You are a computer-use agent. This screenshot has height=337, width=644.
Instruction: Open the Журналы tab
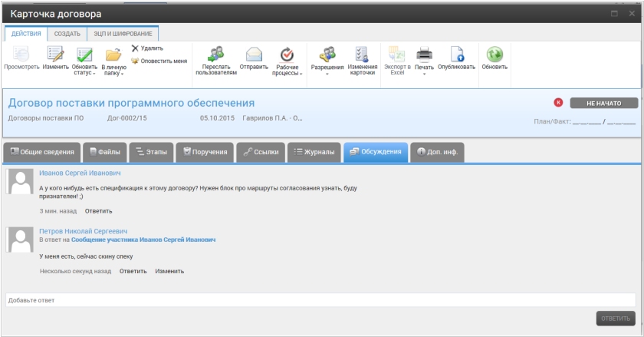pyautogui.click(x=314, y=152)
